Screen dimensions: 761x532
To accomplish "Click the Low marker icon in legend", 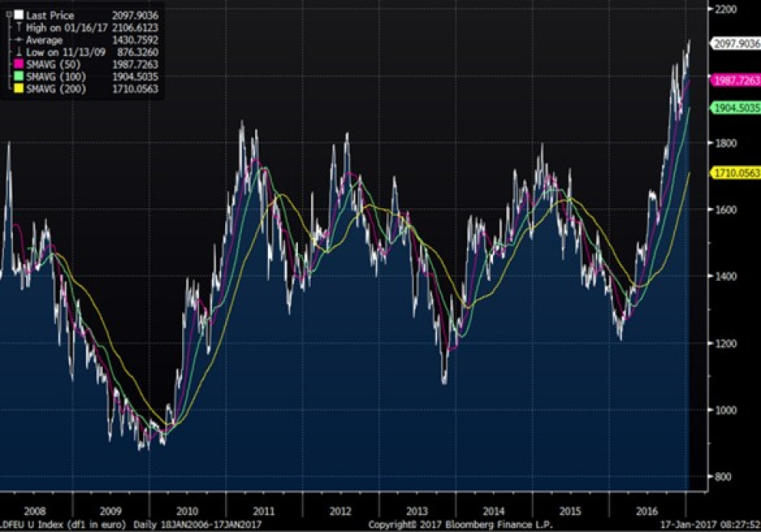I will click(x=18, y=52).
